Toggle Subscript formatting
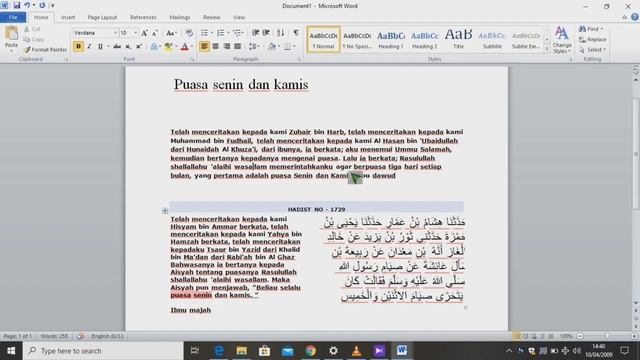This screenshot has width=640, height=360. click(x=128, y=47)
